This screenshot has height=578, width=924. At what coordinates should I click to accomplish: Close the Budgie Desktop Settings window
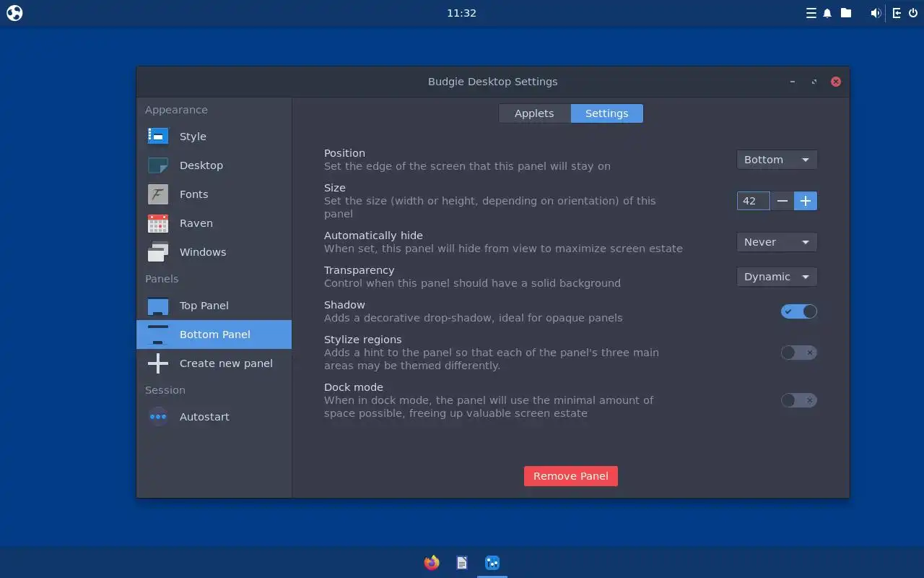[836, 82]
